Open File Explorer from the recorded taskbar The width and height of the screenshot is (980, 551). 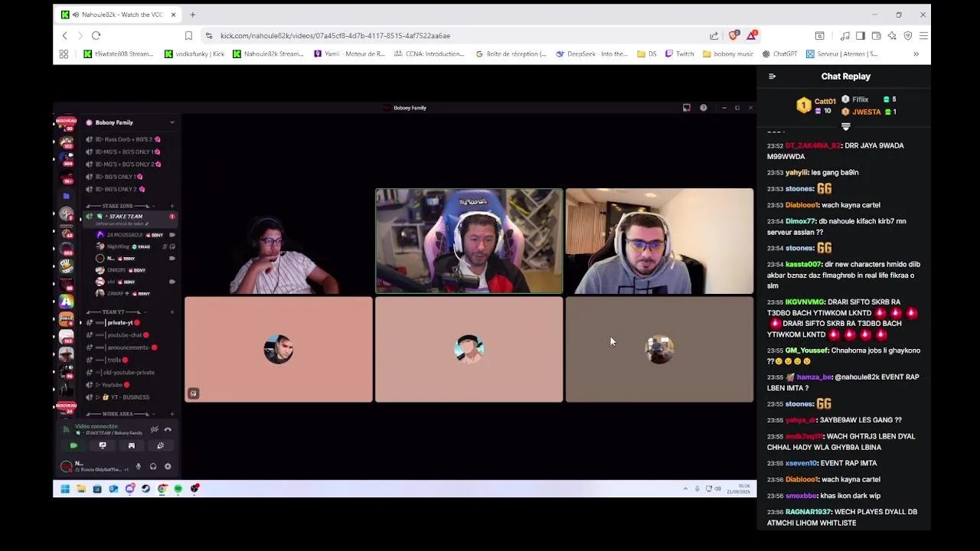tap(80, 489)
